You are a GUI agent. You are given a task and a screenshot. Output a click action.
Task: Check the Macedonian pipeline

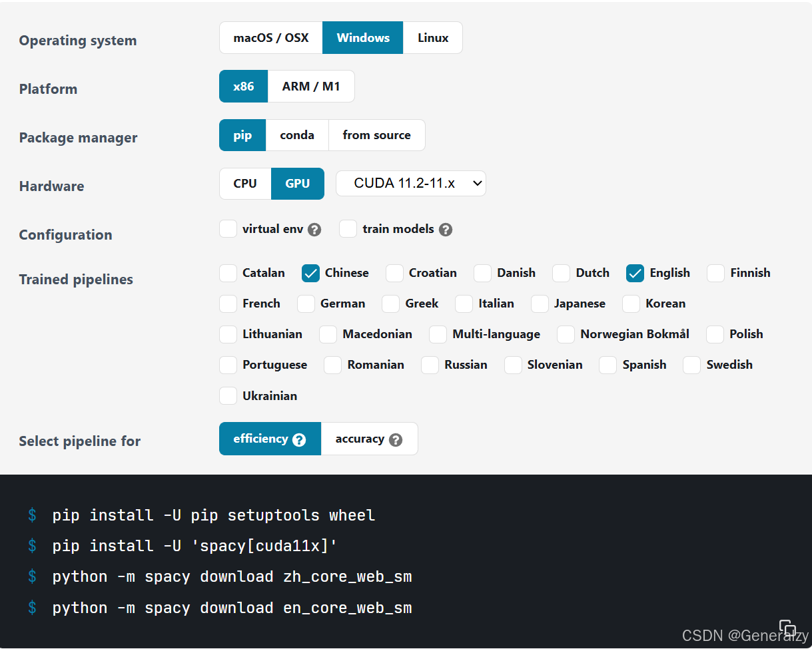click(x=328, y=334)
